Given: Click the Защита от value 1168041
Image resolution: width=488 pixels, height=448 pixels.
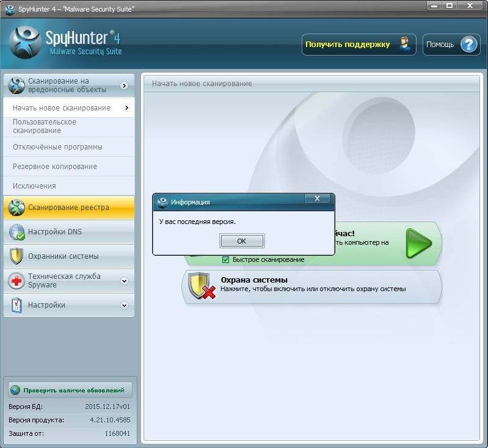Looking at the screenshot, I should (117, 433).
